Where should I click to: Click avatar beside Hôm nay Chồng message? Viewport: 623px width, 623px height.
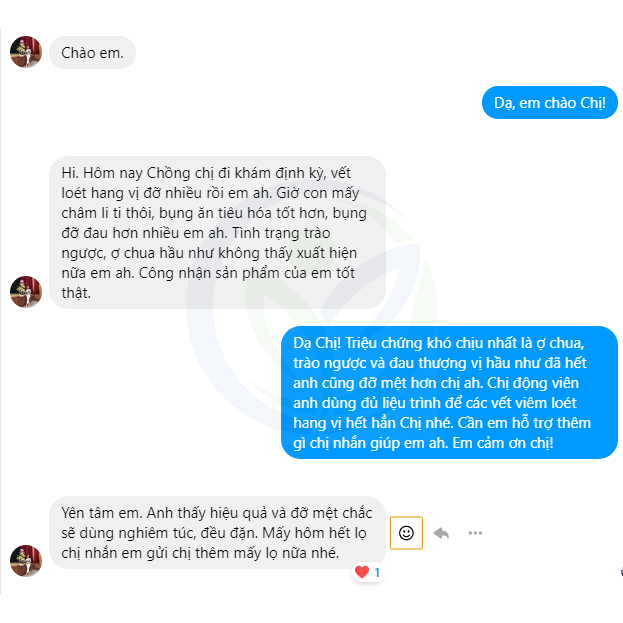click(x=26, y=292)
